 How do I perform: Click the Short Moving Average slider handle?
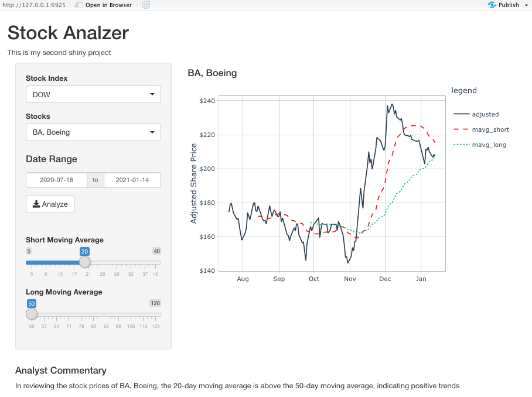[84, 262]
